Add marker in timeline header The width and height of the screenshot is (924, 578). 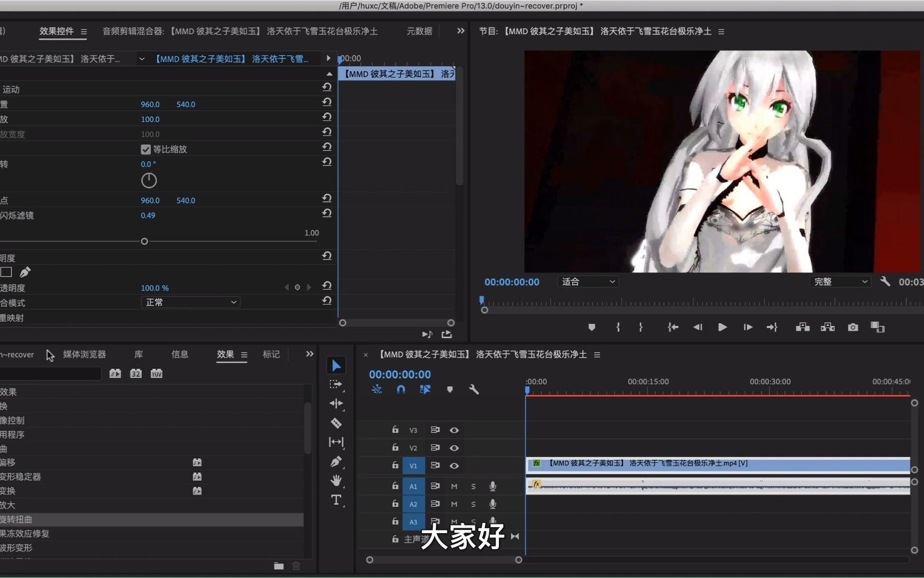click(450, 390)
